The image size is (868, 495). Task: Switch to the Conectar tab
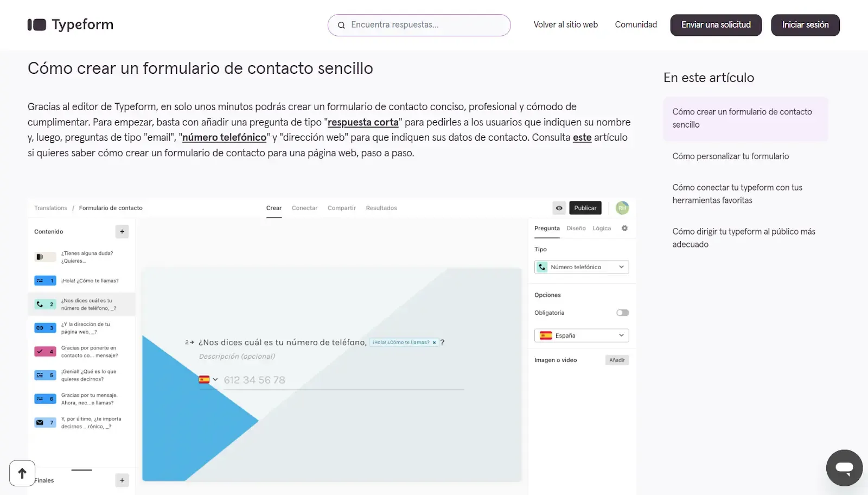[x=304, y=208]
